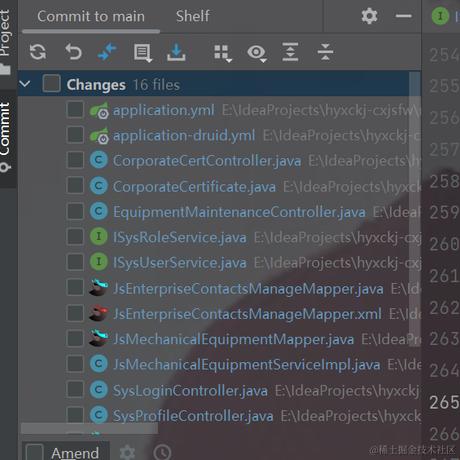Viewport: 460px width, 460px height.
Task: Collapse the Changes tree chevron
Action: tap(25, 84)
